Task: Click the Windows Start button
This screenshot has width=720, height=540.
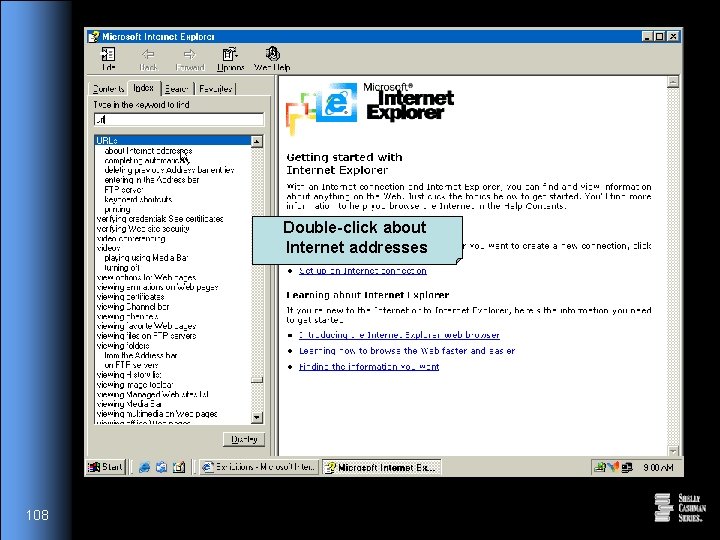Action: click(x=106, y=467)
